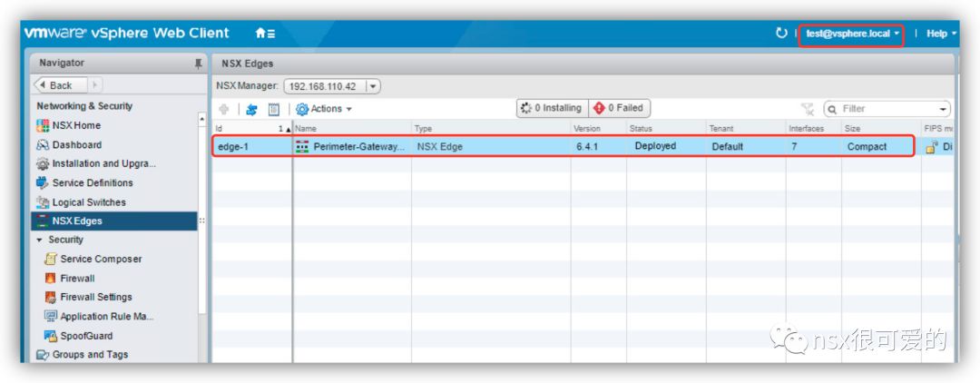Screen dimensions: 980x383
Task: Click the Deployed status cell
Action: click(655, 147)
